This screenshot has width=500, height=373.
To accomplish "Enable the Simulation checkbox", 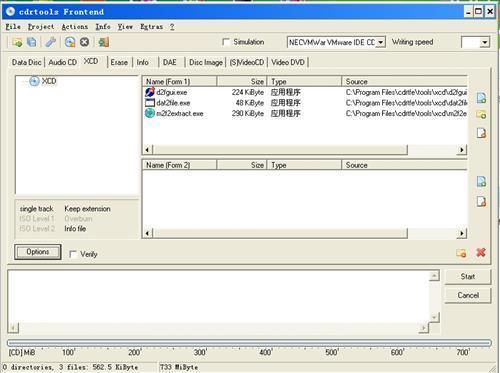I will click(226, 42).
